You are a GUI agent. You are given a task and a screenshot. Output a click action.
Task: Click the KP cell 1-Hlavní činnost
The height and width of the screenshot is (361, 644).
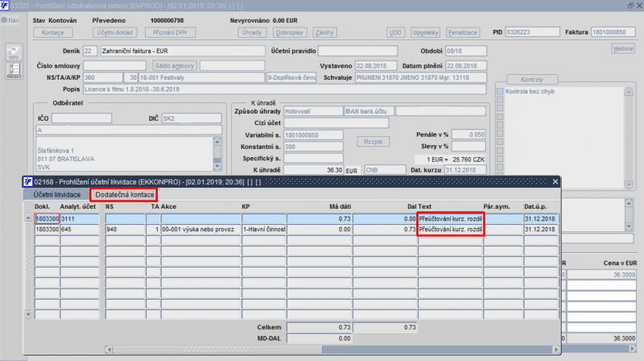point(264,229)
